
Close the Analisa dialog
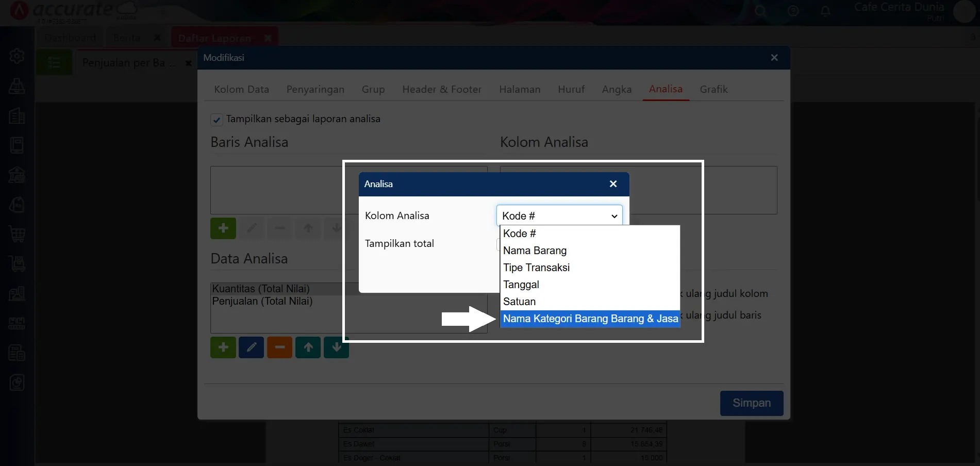[x=613, y=184]
